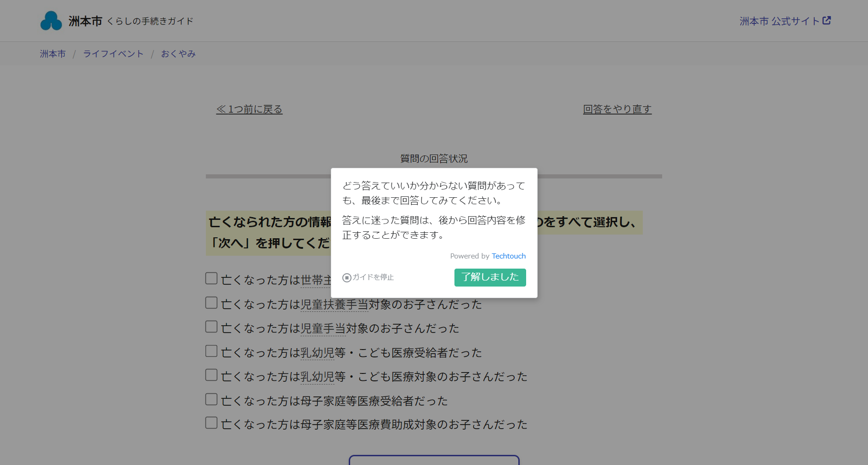Show definition of 児童扶養手当 dotted-underline term

(334, 304)
